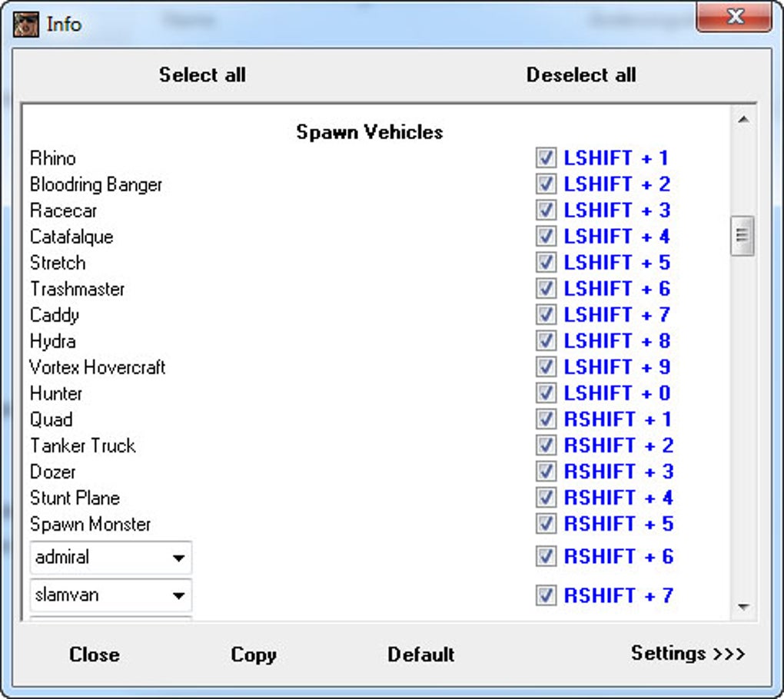Open the admiral vehicle dropdown

111,557
